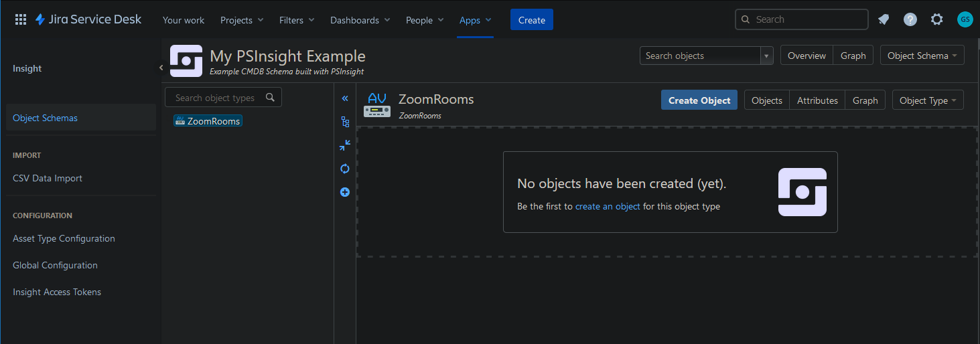Focus the Search object types field
Viewport: 980px width, 344px height.
(216, 98)
